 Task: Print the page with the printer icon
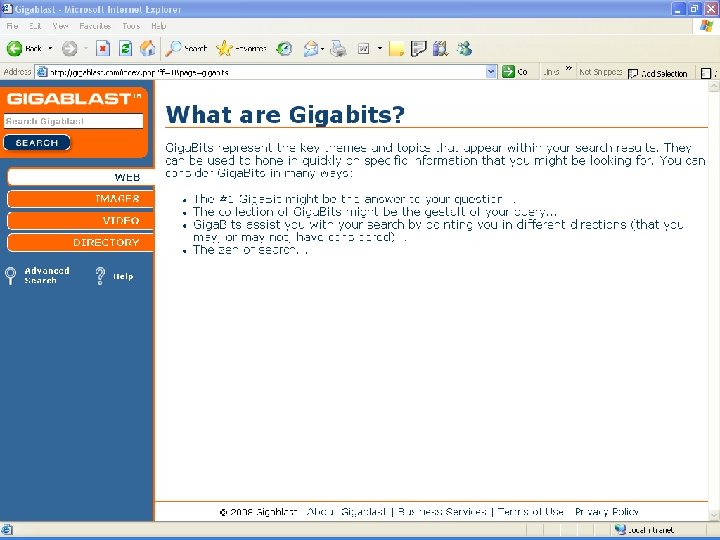click(x=338, y=48)
